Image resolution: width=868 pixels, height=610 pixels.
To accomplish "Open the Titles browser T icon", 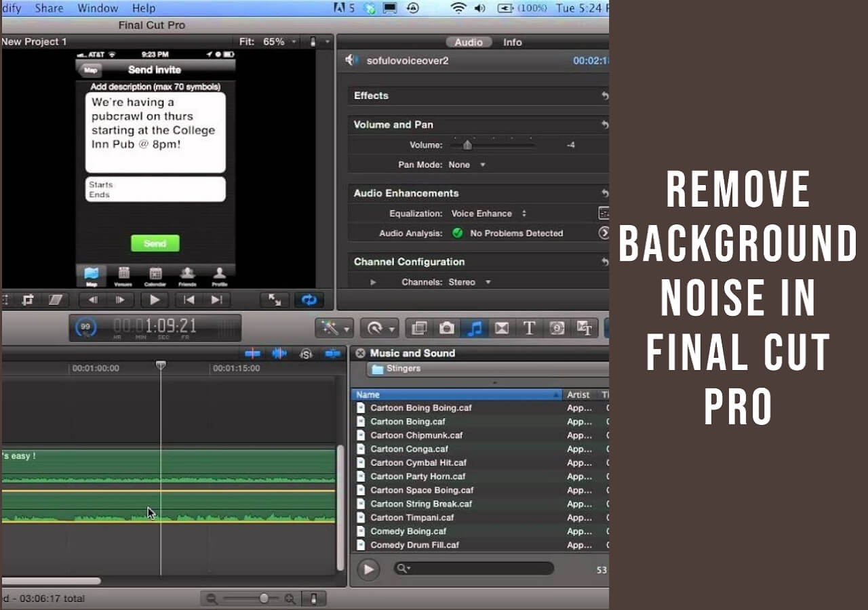I will (x=529, y=328).
